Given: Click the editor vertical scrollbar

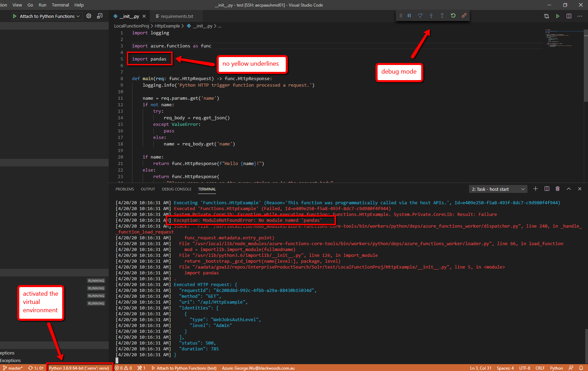Looking at the screenshot, I should pyautogui.click(x=586, y=66).
